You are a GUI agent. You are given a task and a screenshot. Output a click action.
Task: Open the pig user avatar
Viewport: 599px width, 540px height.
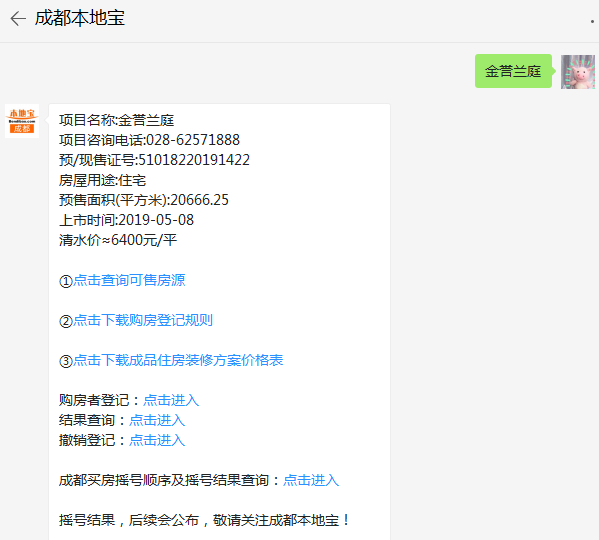578,72
